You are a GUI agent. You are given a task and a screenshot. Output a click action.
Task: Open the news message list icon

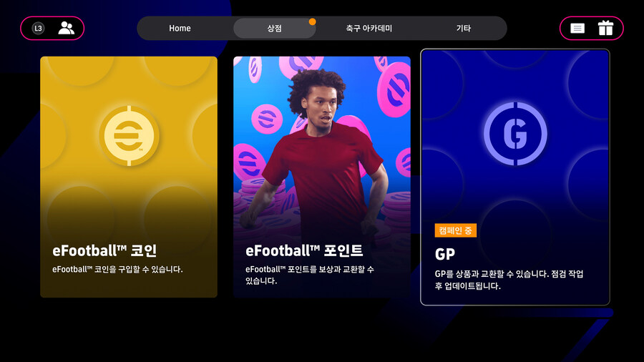coord(577,28)
